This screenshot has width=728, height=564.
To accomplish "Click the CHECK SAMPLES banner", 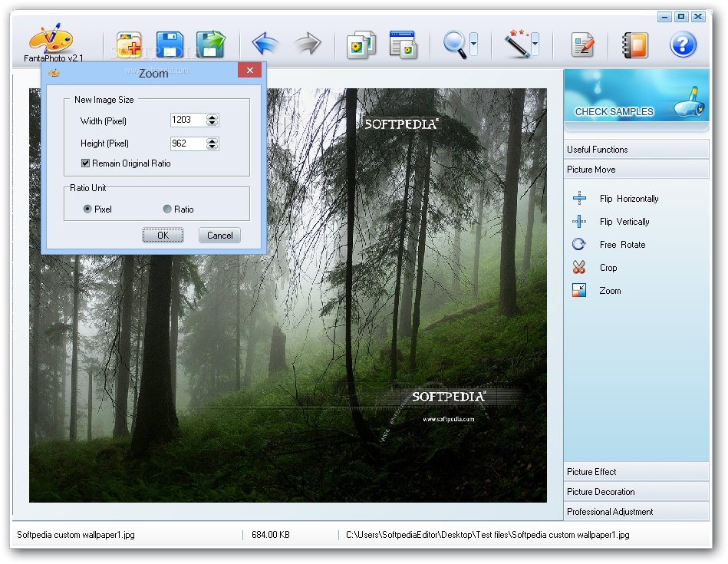I will click(x=636, y=96).
